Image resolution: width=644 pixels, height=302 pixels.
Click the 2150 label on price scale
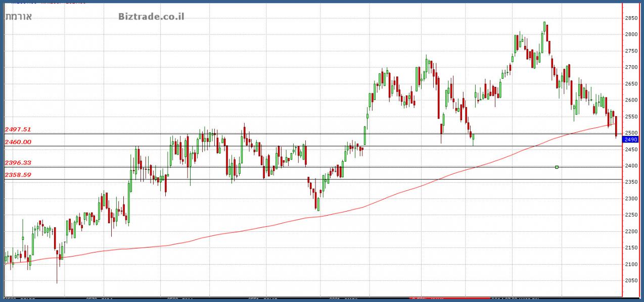[x=631, y=248]
